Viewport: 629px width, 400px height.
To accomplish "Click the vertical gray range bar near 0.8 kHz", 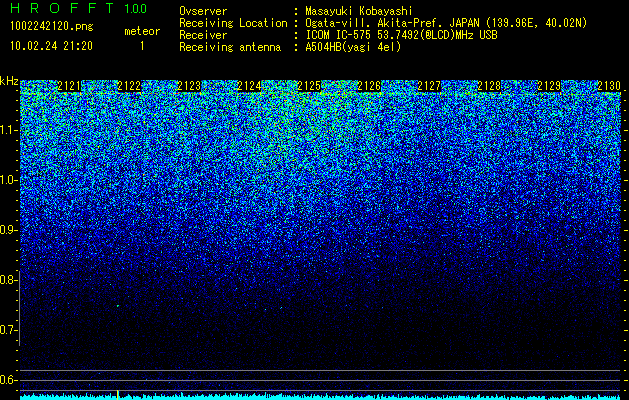I will point(19,308).
